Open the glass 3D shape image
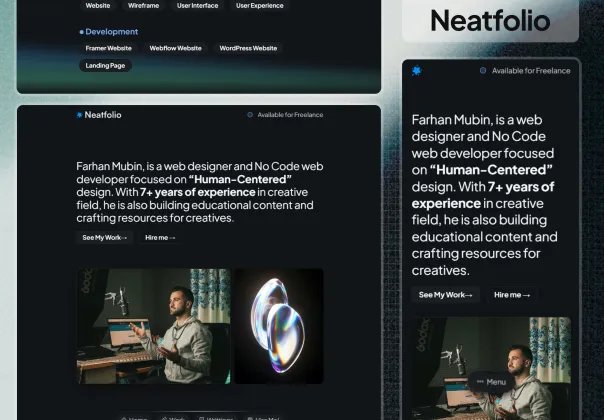The image size is (604, 420). (279, 326)
